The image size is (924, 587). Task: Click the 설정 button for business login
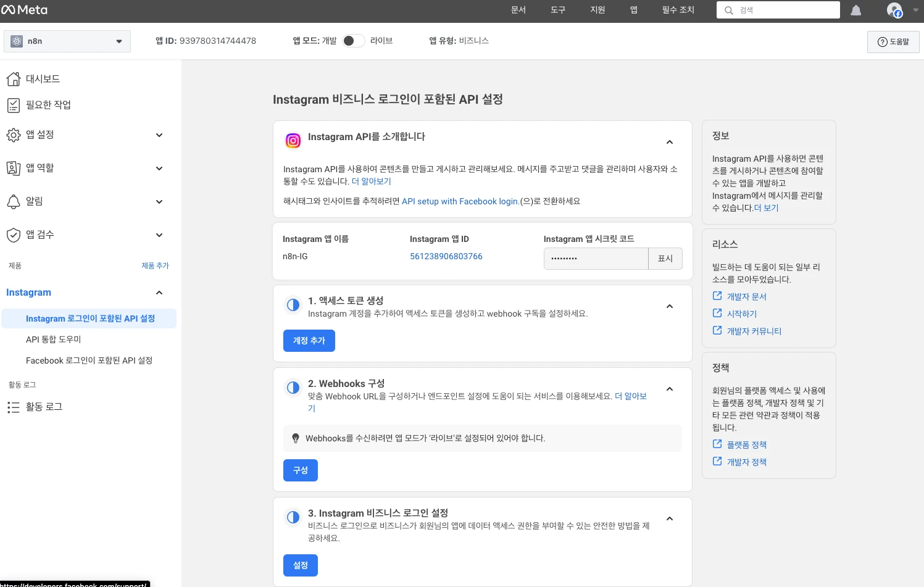[x=301, y=565]
